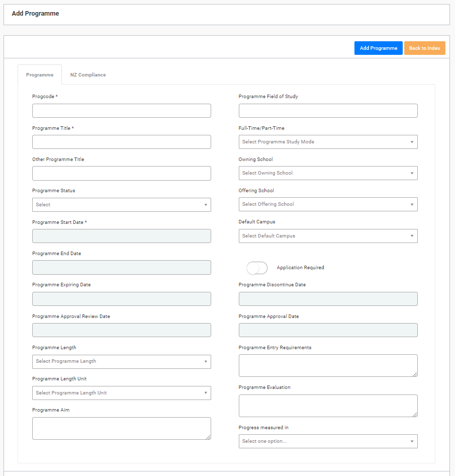Toggle the Application Required switch
This screenshot has height=476, width=455.
coord(257,268)
